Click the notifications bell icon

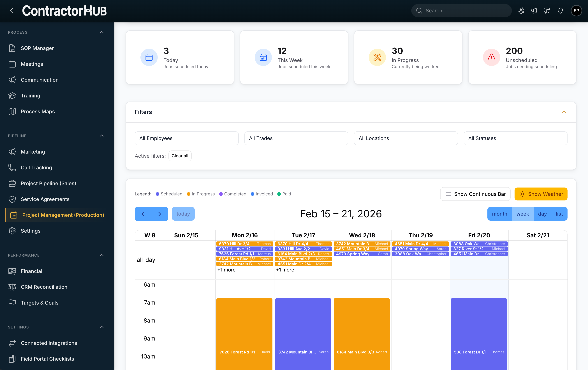(561, 11)
